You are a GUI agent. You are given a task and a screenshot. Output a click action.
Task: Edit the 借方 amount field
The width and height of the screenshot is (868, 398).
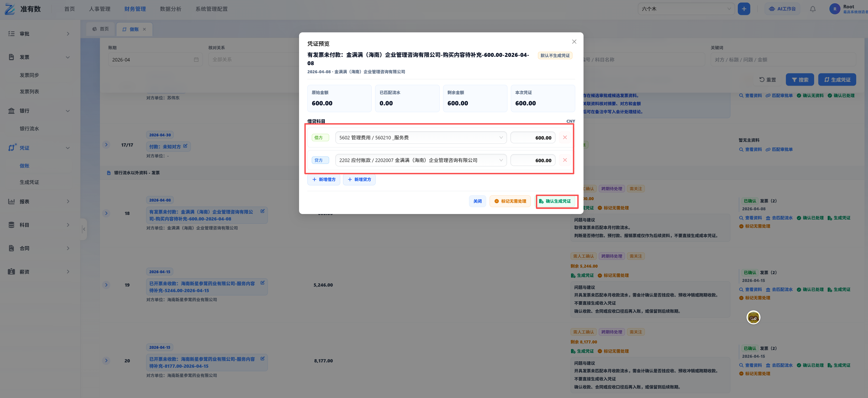[x=533, y=137]
